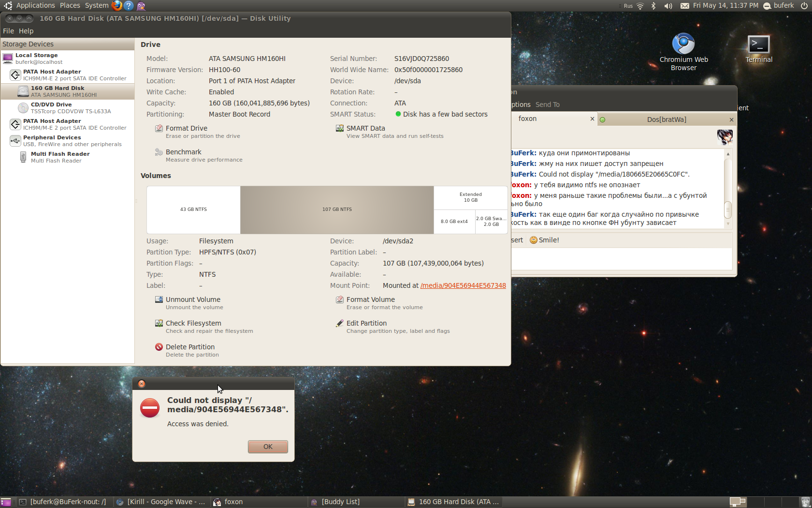The height and width of the screenshot is (508, 812).
Task: Run Check Filesystem
Action: [x=193, y=323]
